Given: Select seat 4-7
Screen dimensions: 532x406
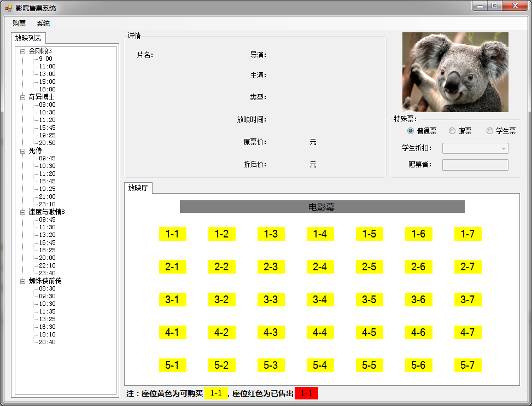Looking at the screenshot, I should pos(467,332).
